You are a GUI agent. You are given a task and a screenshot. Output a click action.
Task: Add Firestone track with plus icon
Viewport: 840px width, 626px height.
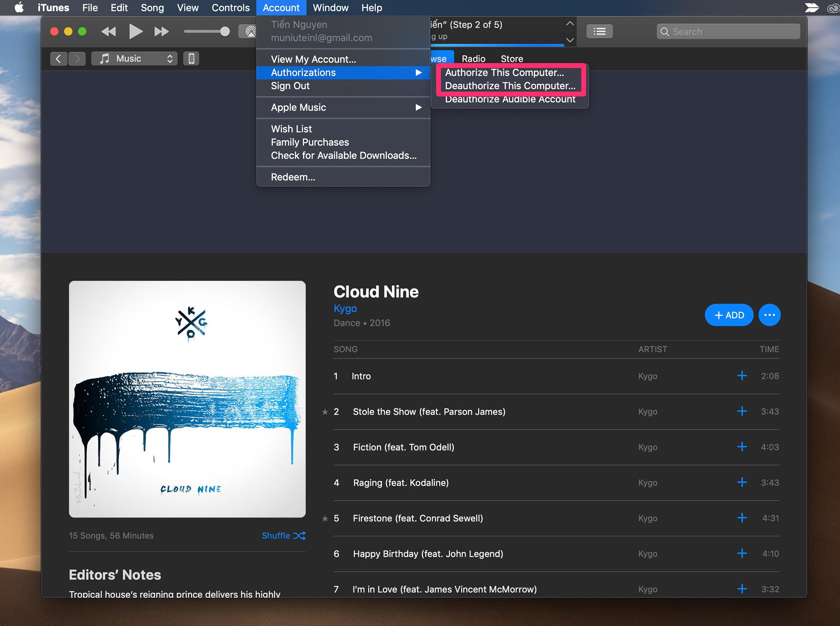(x=742, y=518)
